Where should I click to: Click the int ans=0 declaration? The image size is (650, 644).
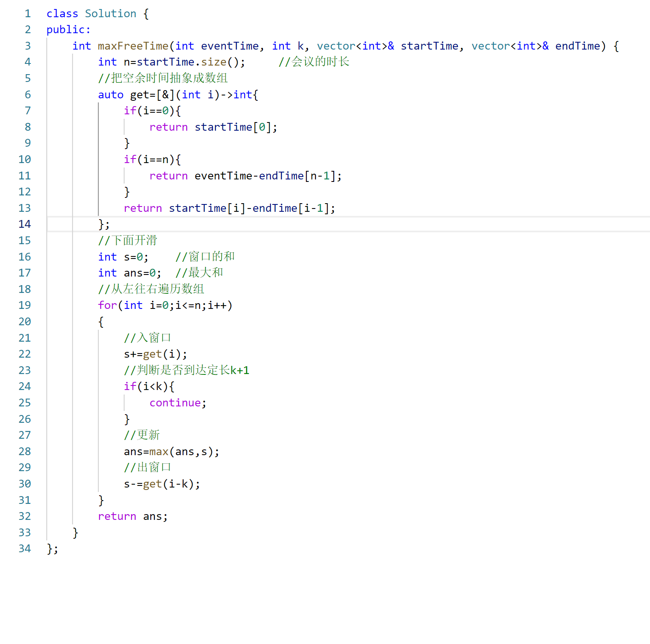(129, 273)
